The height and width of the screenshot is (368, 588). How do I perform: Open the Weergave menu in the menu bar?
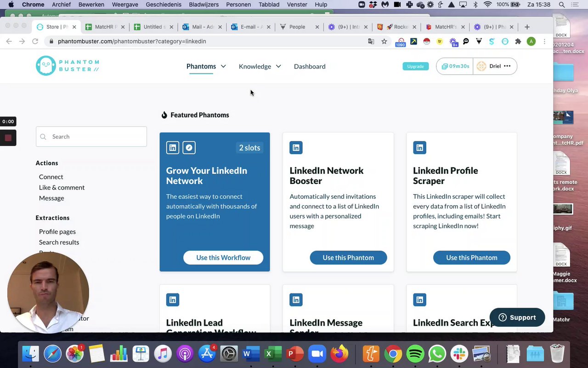125,5
